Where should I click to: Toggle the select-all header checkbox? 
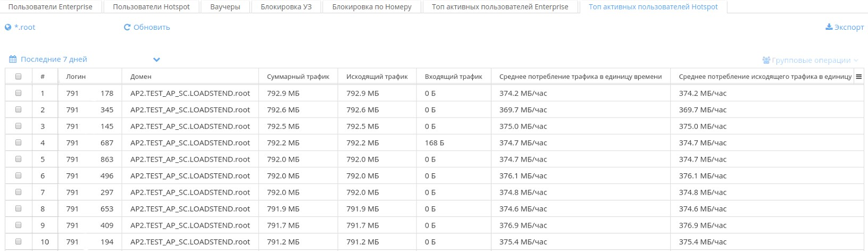19,77
